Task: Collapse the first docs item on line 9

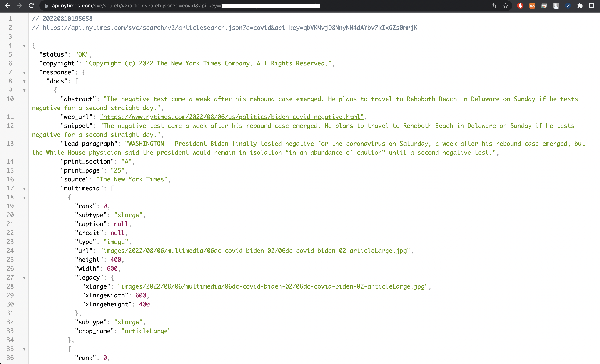Action: tap(24, 91)
